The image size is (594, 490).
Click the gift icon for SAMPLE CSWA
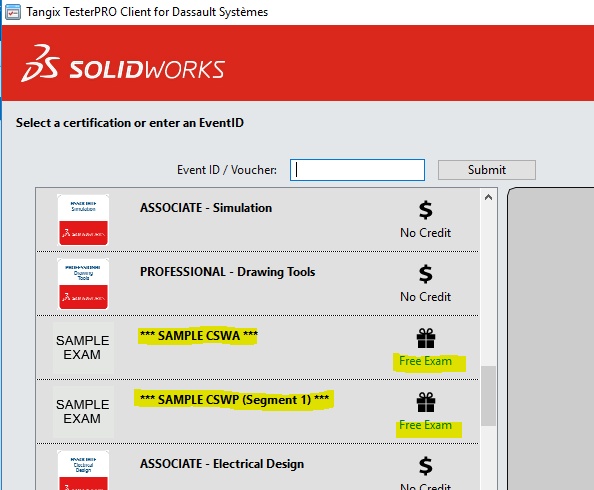(426, 338)
